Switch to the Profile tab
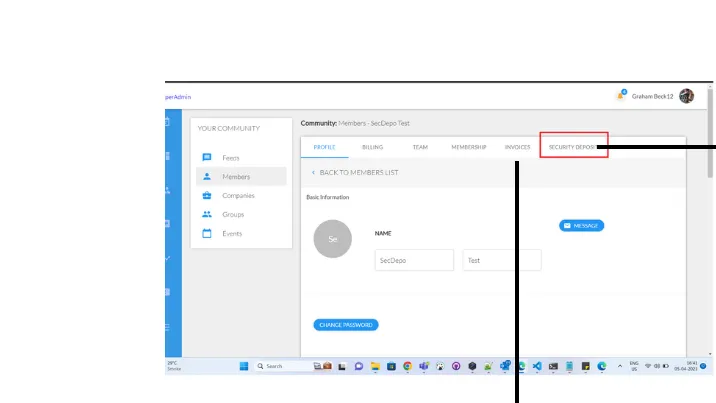 (324, 147)
